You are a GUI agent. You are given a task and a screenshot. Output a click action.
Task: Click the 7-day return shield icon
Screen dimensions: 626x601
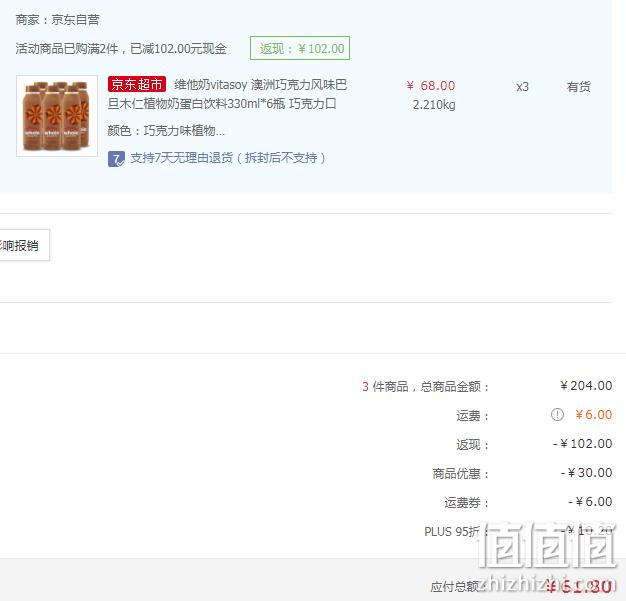tap(116, 159)
